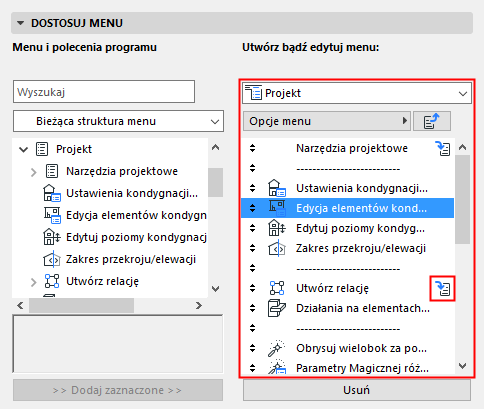The height and width of the screenshot is (409, 484).
Task: Click reorder handle for Utwórz relację
Action: (252, 288)
